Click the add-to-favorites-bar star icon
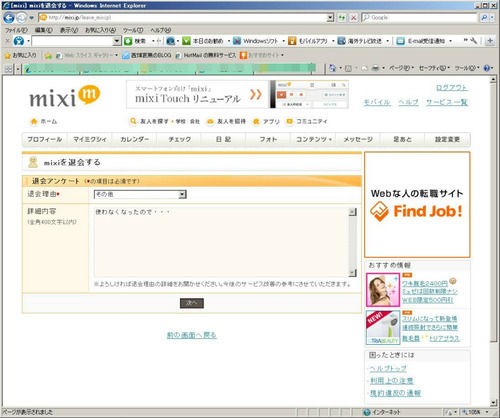The width and height of the screenshot is (500, 418). [48, 56]
